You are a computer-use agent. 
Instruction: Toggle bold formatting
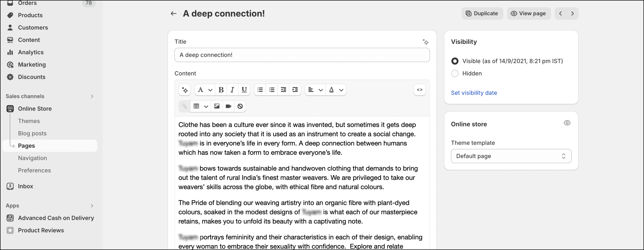pos(221,90)
